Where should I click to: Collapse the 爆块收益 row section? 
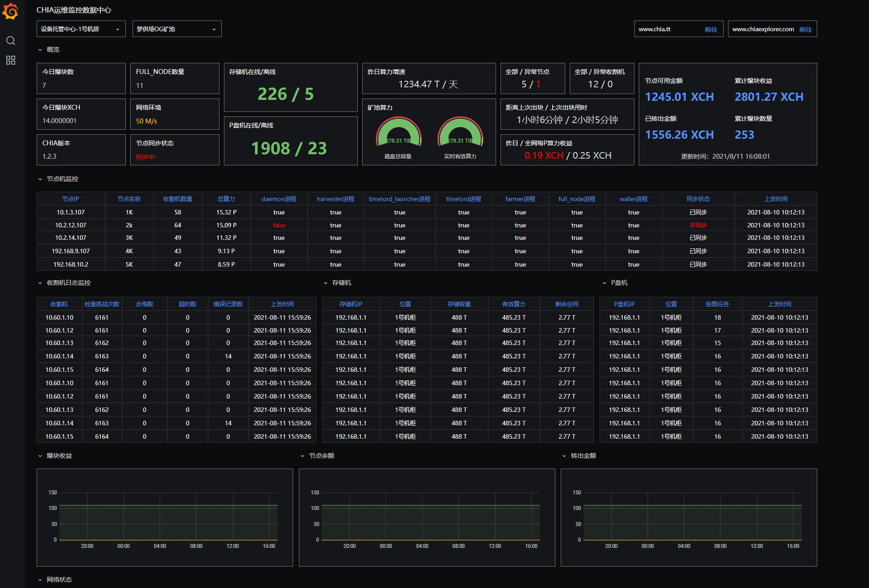point(55,456)
